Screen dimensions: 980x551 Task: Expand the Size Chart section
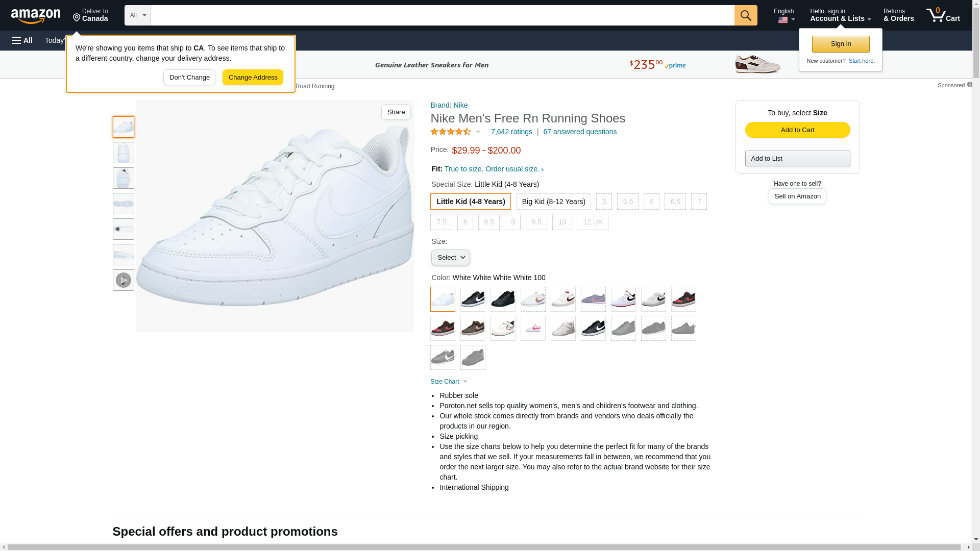[x=449, y=382]
